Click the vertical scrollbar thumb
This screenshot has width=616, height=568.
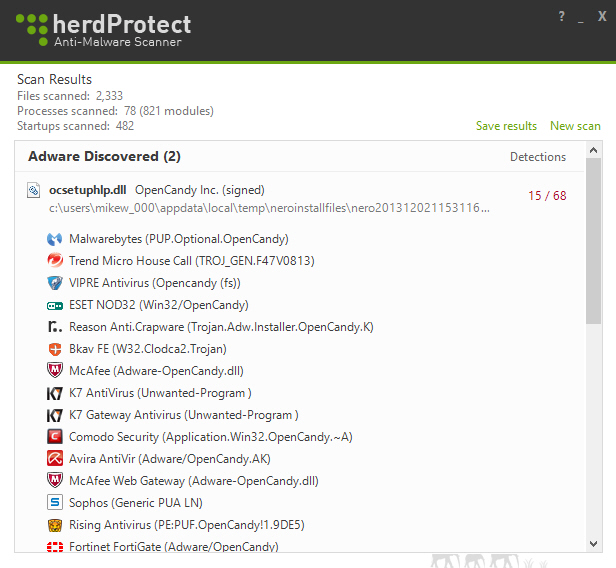594,241
